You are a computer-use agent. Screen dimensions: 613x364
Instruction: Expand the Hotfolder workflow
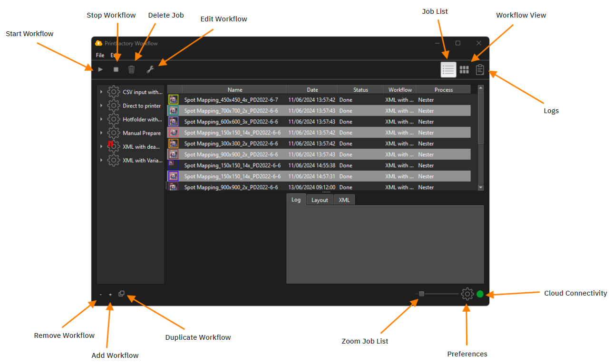pyautogui.click(x=101, y=119)
